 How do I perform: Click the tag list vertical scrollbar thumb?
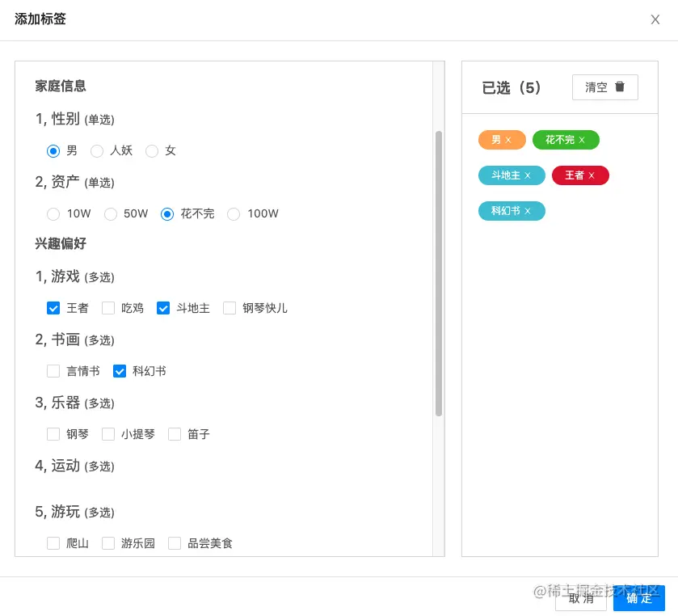(439, 273)
